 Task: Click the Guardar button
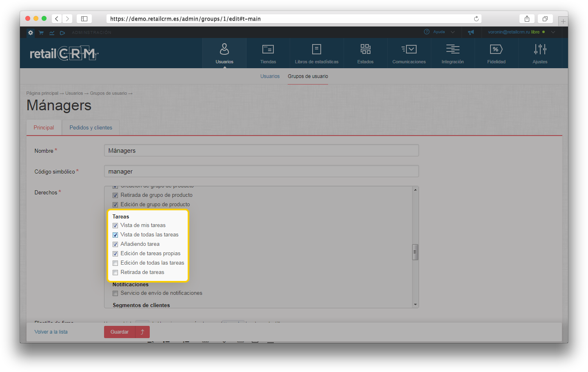point(120,332)
